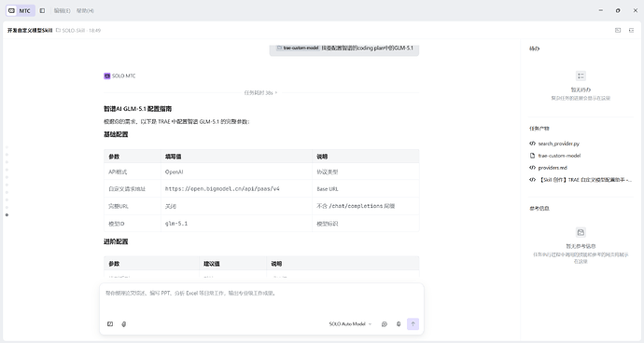
Task: Click the https://open.bigmodel.cn/api/paas/v4 value
Action: 222,188
